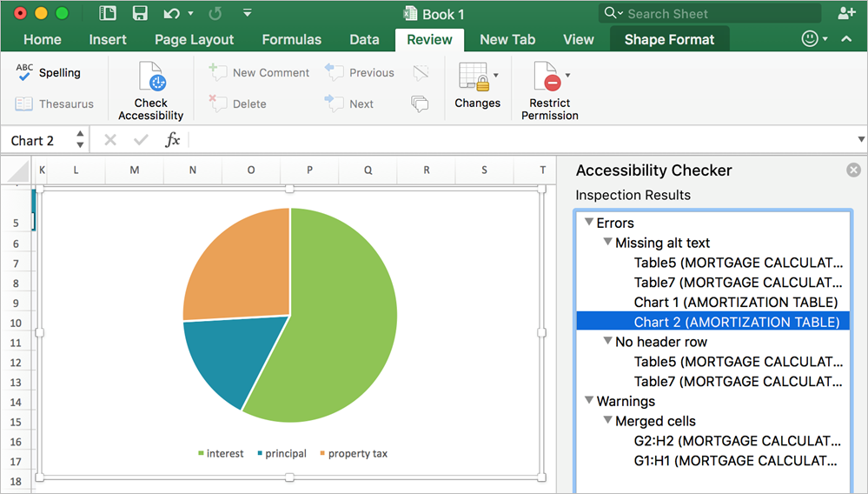Add a New Comment
This screenshot has height=494, width=868.
pos(259,72)
